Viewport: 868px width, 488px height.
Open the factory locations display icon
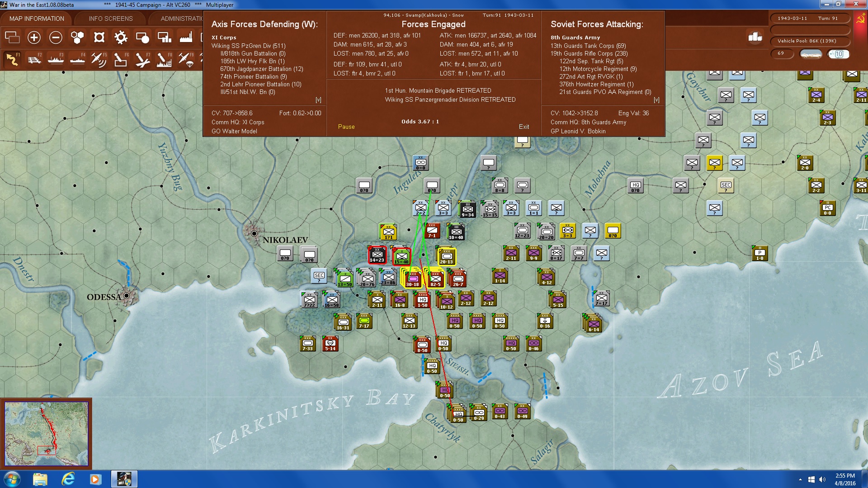pos(186,38)
